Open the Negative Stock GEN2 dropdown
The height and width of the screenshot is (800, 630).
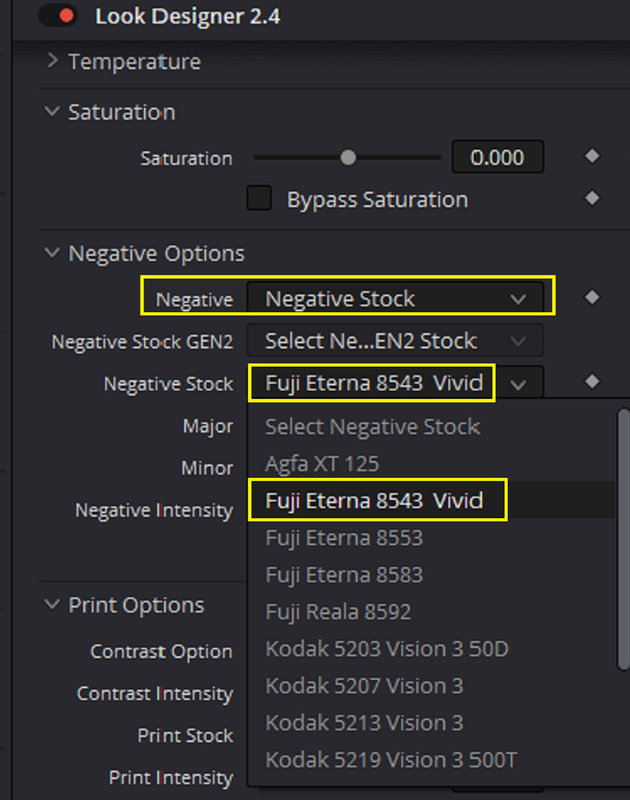(x=395, y=340)
